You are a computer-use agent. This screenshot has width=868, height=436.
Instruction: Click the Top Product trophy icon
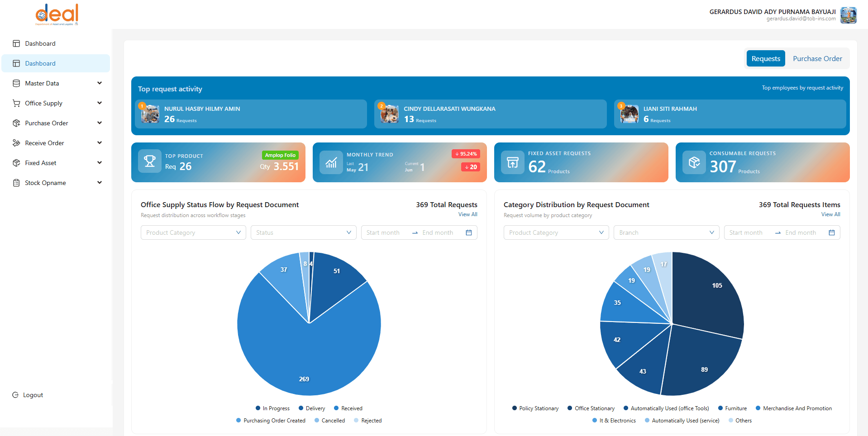pyautogui.click(x=150, y=161)
